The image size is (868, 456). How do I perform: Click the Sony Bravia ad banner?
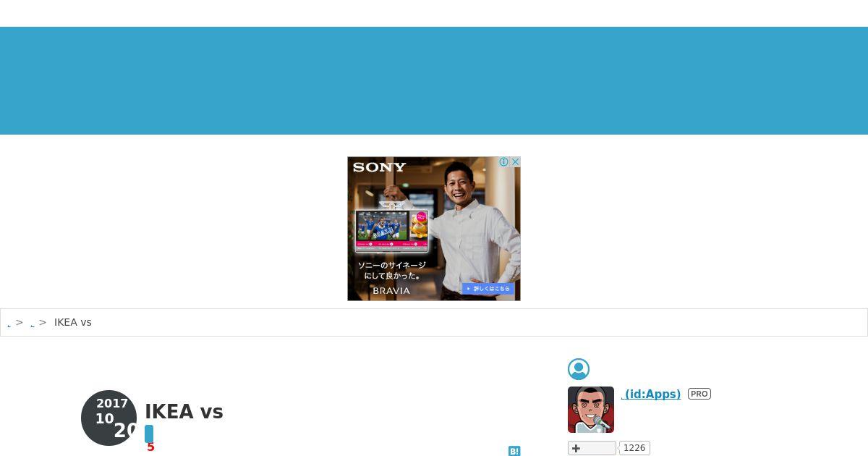coord(434,229)
